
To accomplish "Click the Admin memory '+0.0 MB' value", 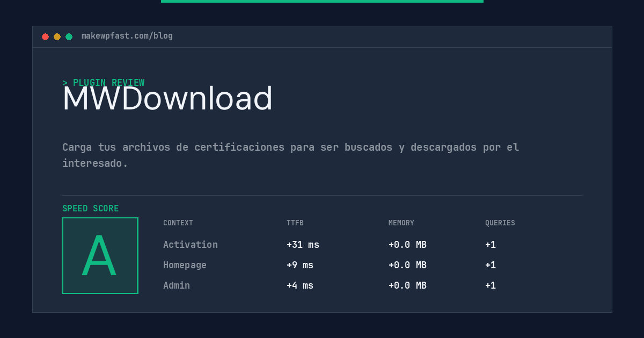I will 407,285.
